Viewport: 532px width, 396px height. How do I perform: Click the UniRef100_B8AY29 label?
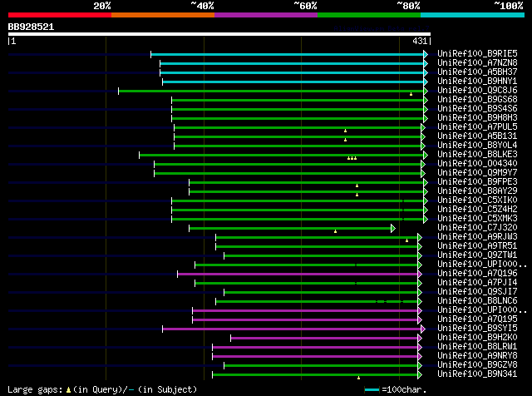coord(477,191)
